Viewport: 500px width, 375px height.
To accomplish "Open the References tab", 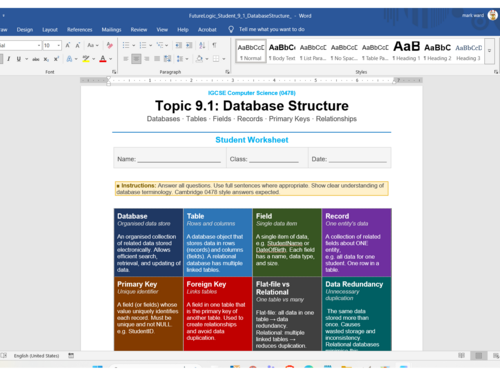I will [x=79, y=29].
